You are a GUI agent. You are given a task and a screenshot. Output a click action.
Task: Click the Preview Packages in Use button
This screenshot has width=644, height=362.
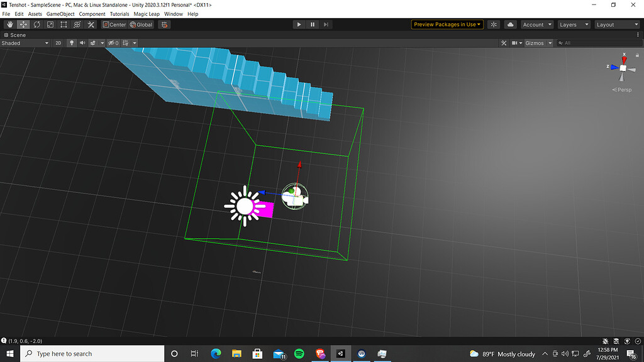(x=447, y=24)
